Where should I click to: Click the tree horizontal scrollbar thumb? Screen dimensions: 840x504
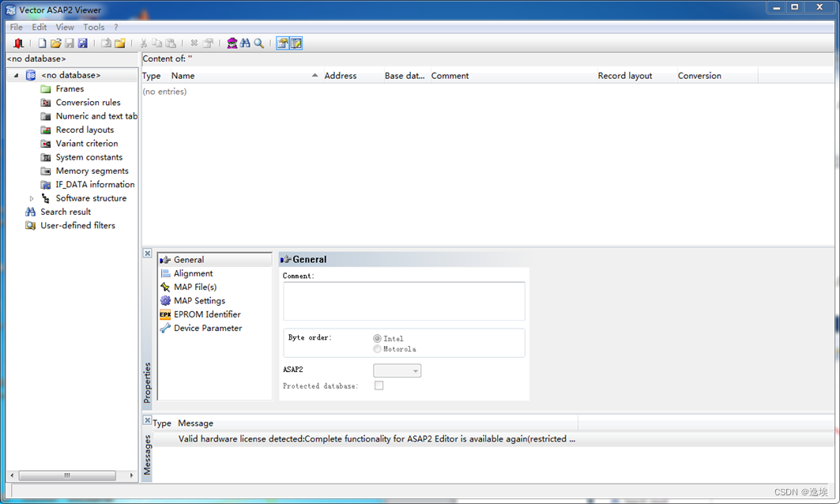tap(67, 476)
